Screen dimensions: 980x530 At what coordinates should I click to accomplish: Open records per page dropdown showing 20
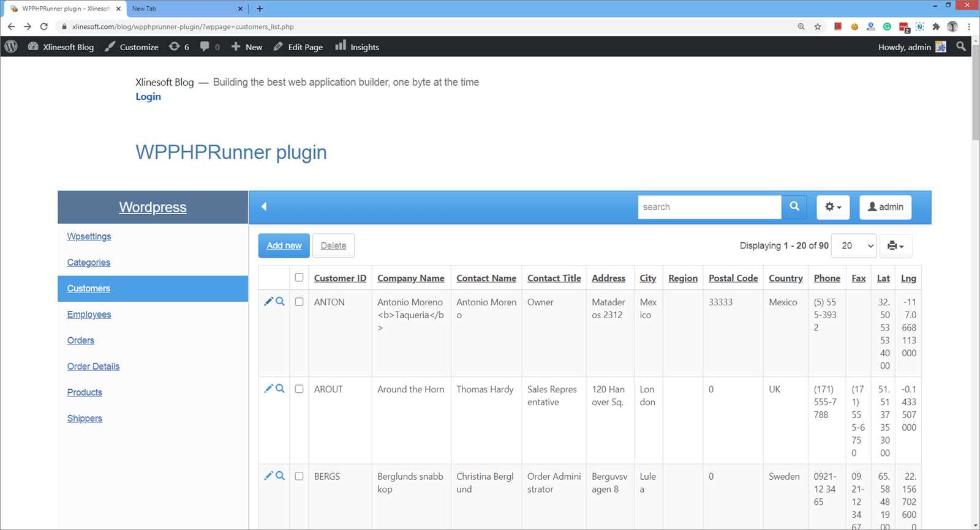[x=854, y=245]
